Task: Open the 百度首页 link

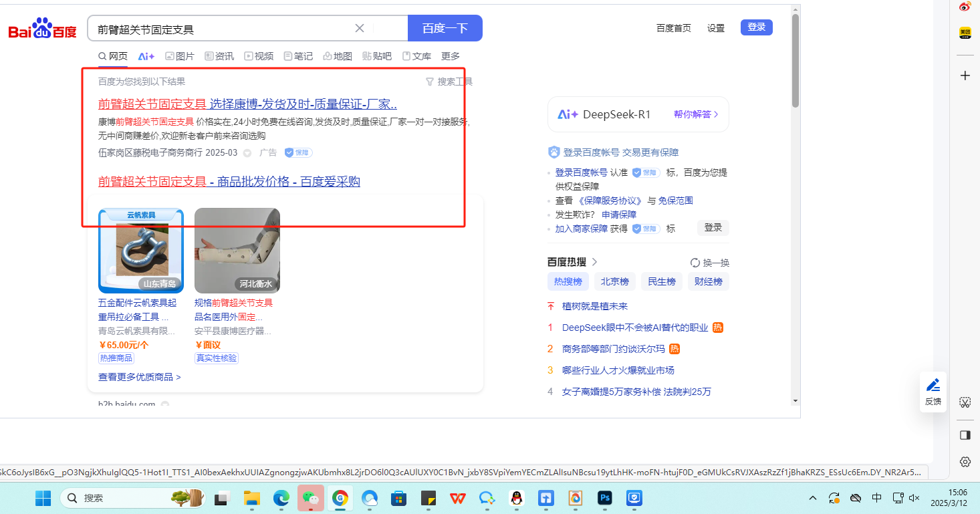Action: pyautogui.click(x=674, y=28)
